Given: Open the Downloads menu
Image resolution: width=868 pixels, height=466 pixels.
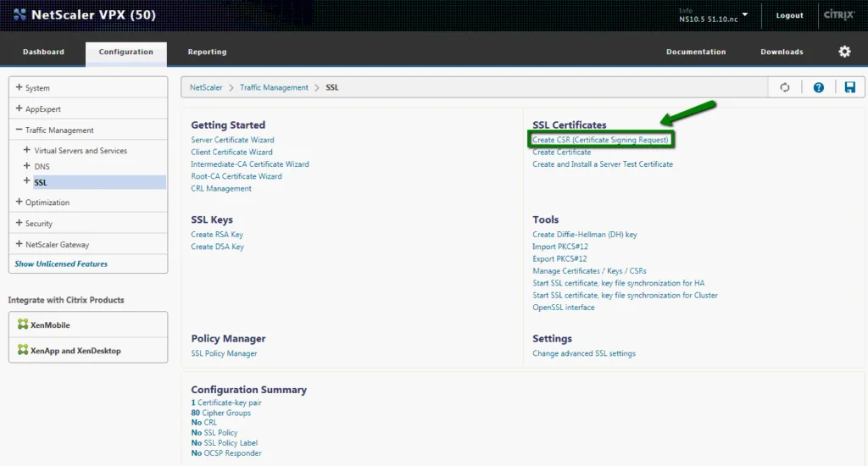Looking at the screenshot, I should (782, 52).
